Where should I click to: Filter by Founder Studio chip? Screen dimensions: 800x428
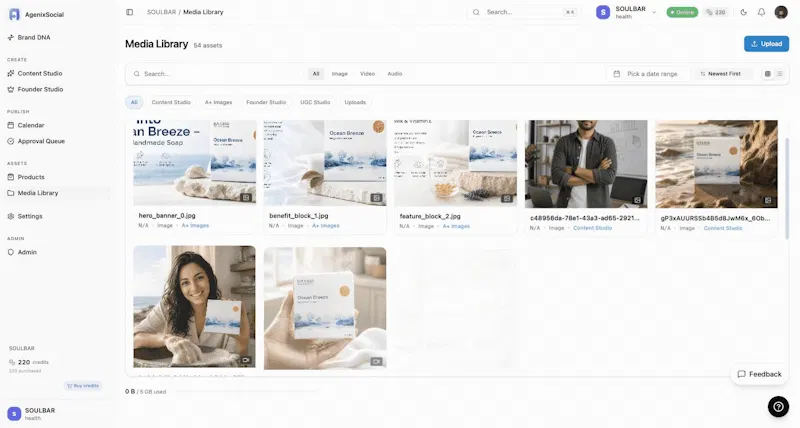[x=266, y=103]
